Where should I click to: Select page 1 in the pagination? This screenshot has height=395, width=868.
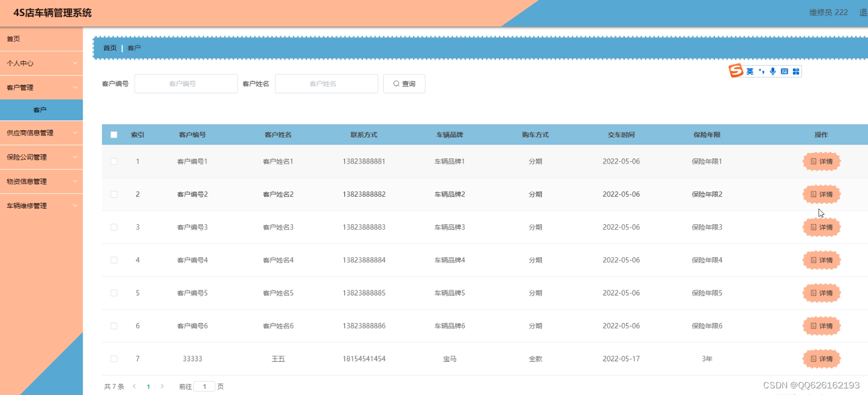(x=148, y=387)
